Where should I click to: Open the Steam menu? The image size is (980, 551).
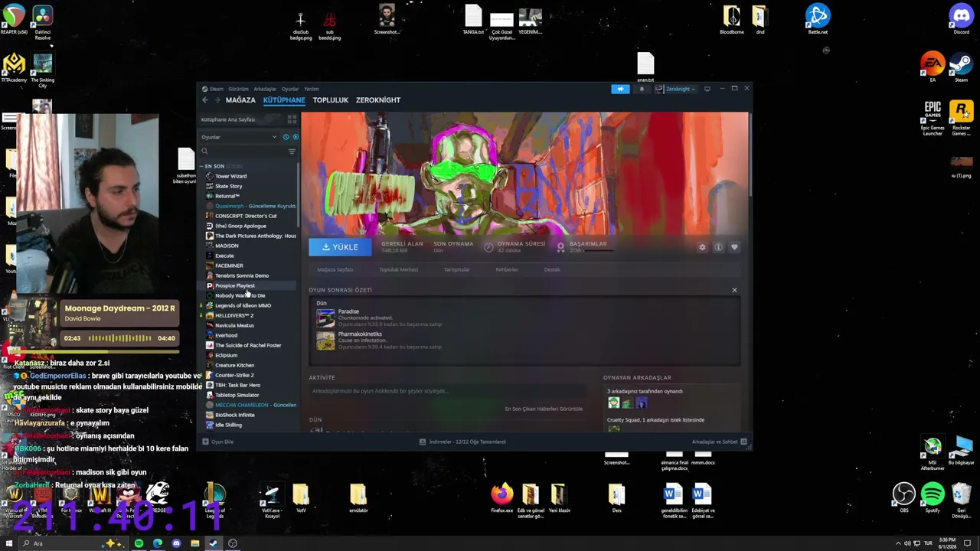tap(216, 89)
